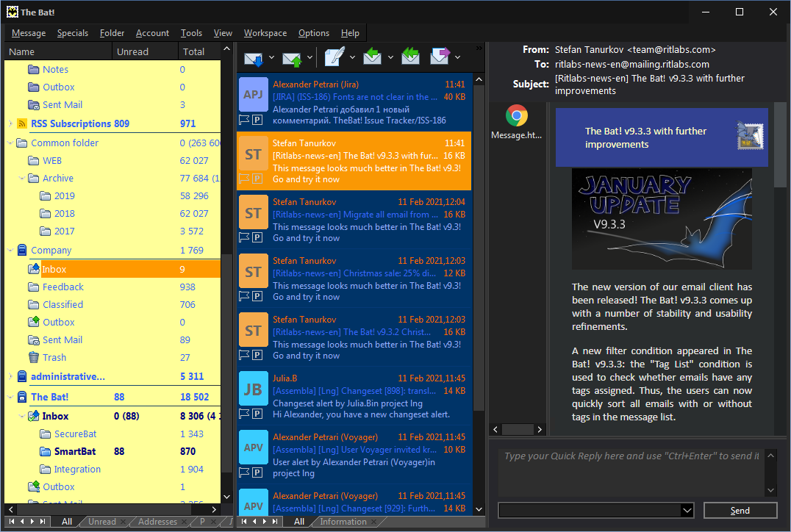Open the Workspace menu
Image resolution: width=791 pixels, height=532 pixels.
(x=265, y=33)
